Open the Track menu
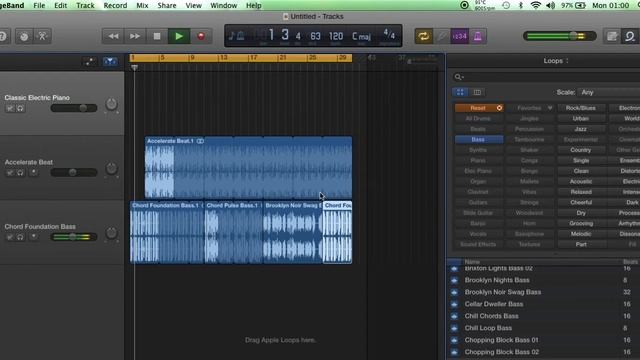Screen dimensions: 640x360 pyautogui.click(x=85, y=5)
